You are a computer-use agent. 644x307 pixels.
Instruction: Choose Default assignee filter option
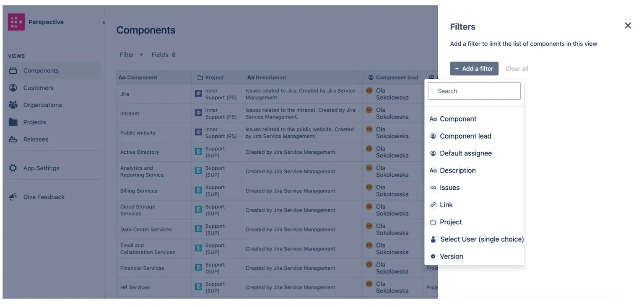465,153
